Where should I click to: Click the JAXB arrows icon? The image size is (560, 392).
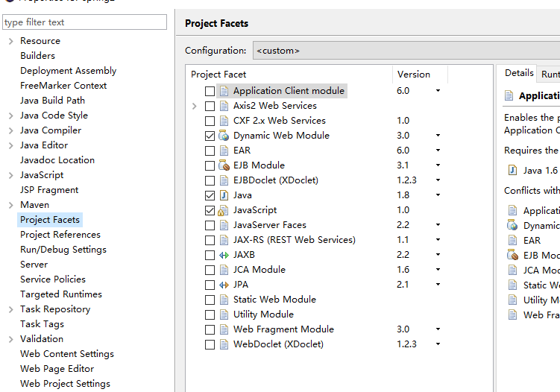(224, 255)
